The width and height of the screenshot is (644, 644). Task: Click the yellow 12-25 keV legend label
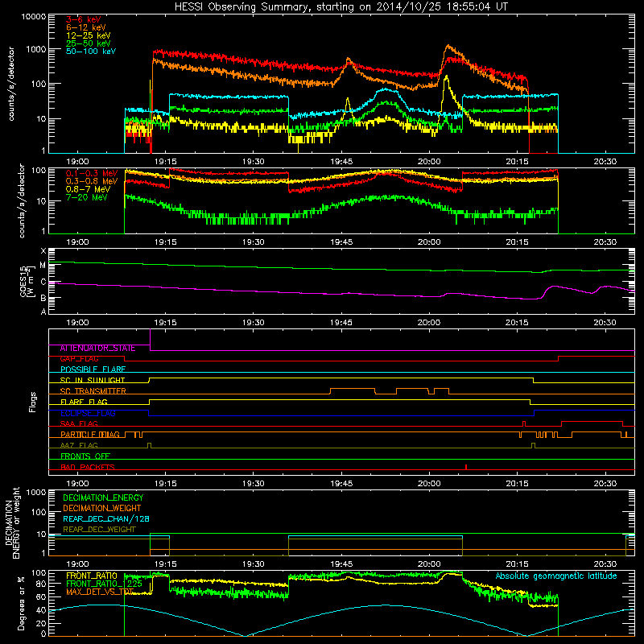click(89, 35)
